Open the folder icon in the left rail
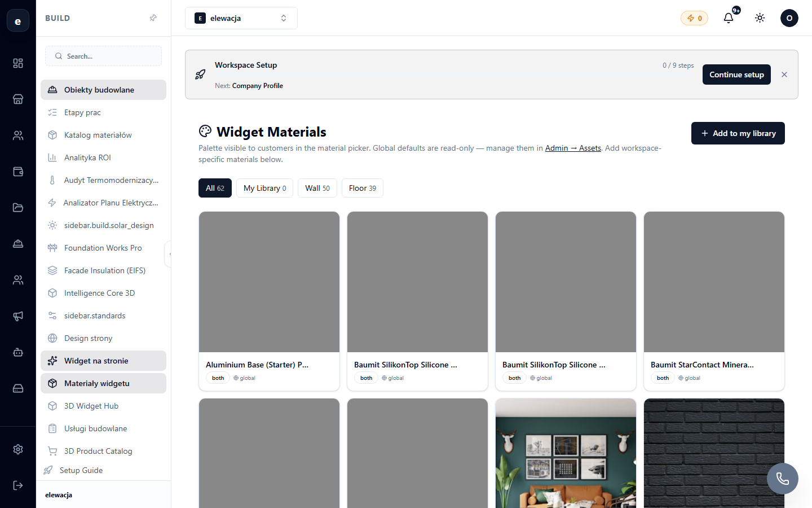The image size is (812, 508). [18, 208]
